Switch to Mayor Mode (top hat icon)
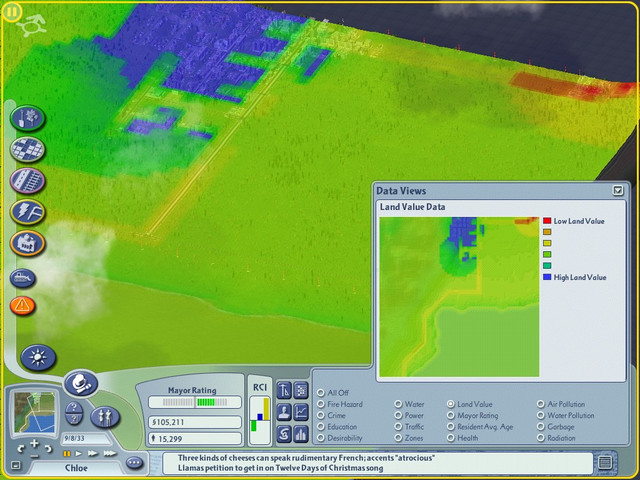Viewport: 640px width, 480px height. [81, 383]
